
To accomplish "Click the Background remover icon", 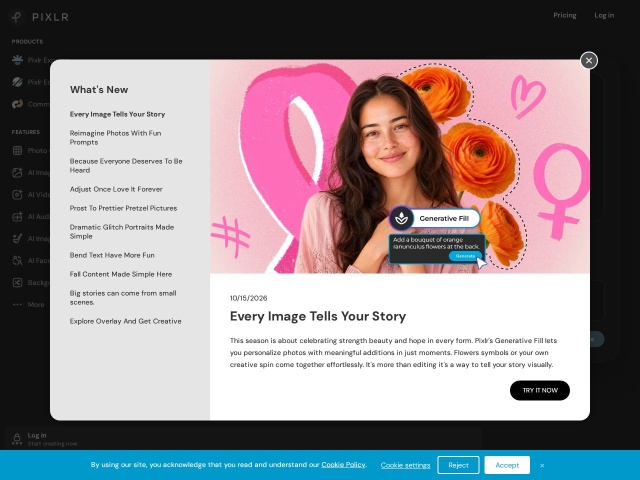I will pyautogui.click(x=17, y=282).
